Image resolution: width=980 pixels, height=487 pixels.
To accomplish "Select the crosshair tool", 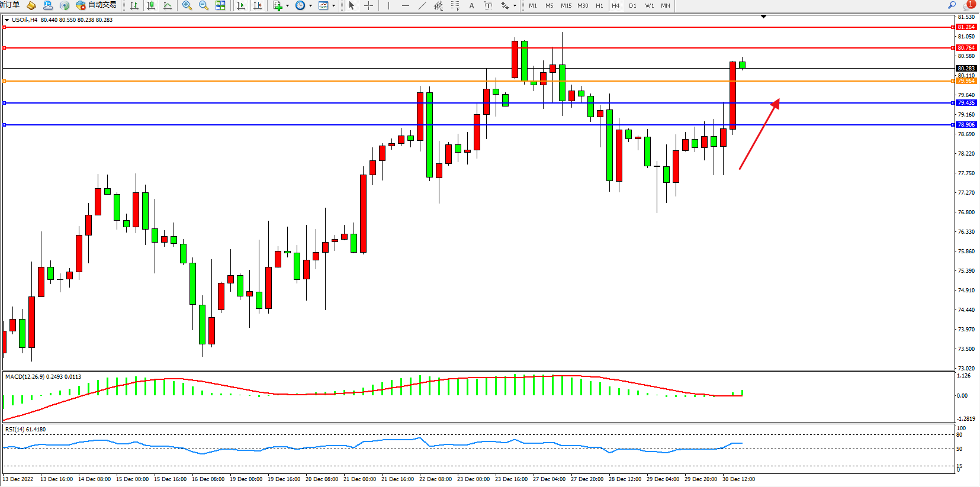I will point(368,5).
